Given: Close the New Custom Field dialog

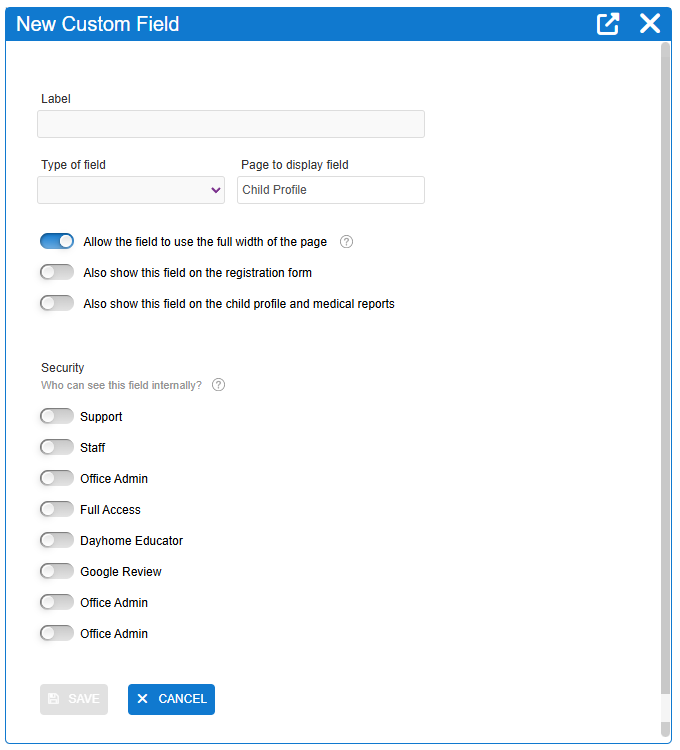Looking at the screenshot, I should (x=650, y=24).
